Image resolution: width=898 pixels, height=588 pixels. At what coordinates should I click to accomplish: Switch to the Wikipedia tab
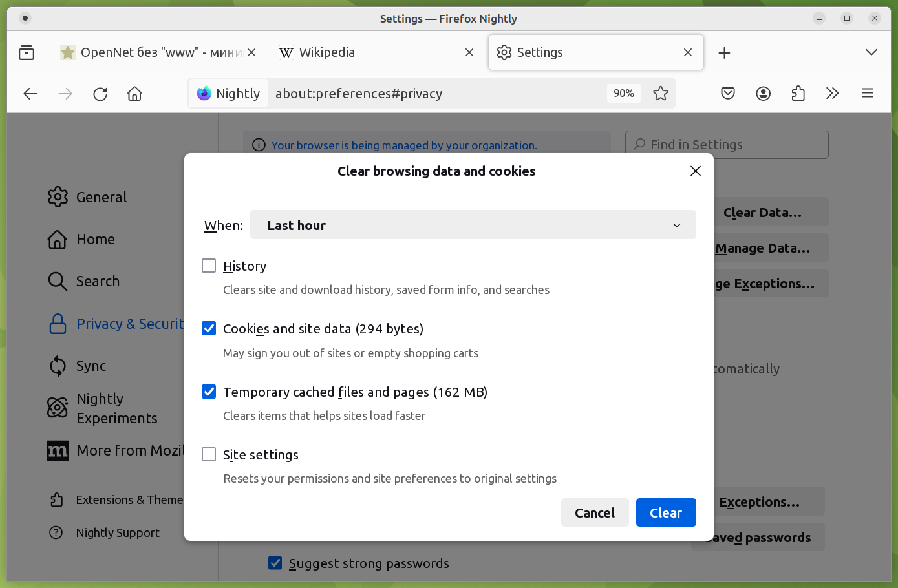tap(369, 52)
